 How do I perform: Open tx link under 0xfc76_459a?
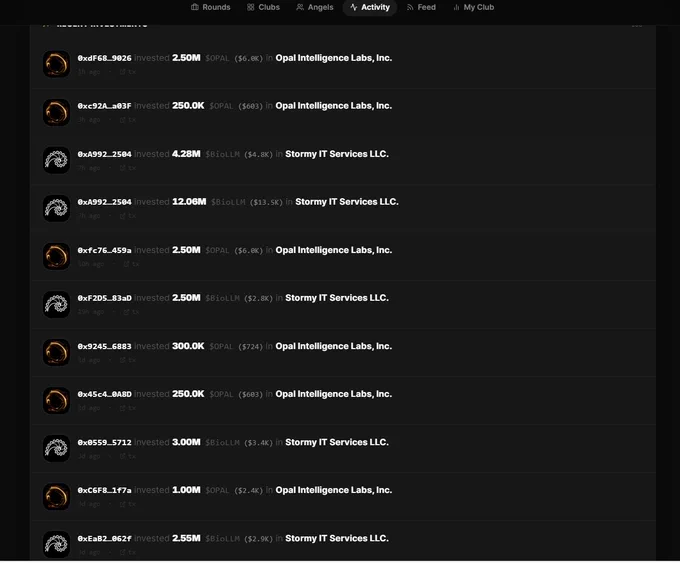click(131, 264)
